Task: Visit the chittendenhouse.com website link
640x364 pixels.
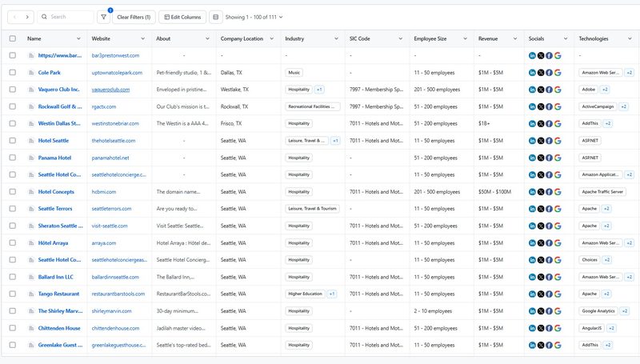Action: [115, 328]
